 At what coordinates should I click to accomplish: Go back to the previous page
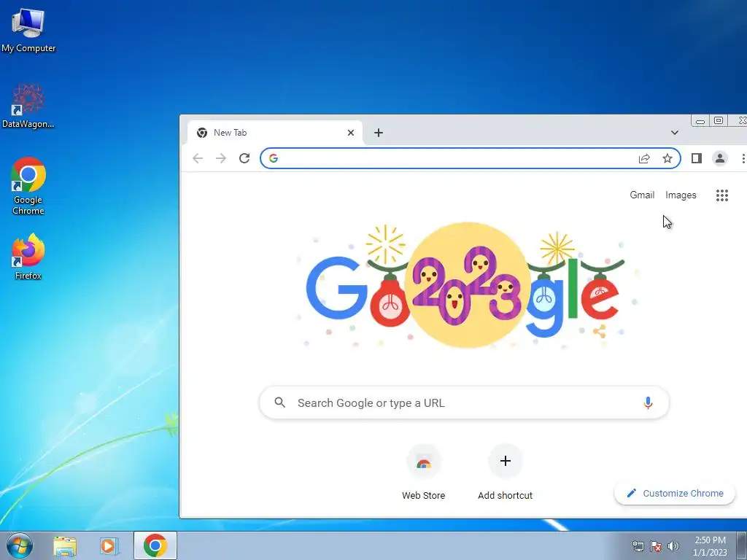coord(198,158)
